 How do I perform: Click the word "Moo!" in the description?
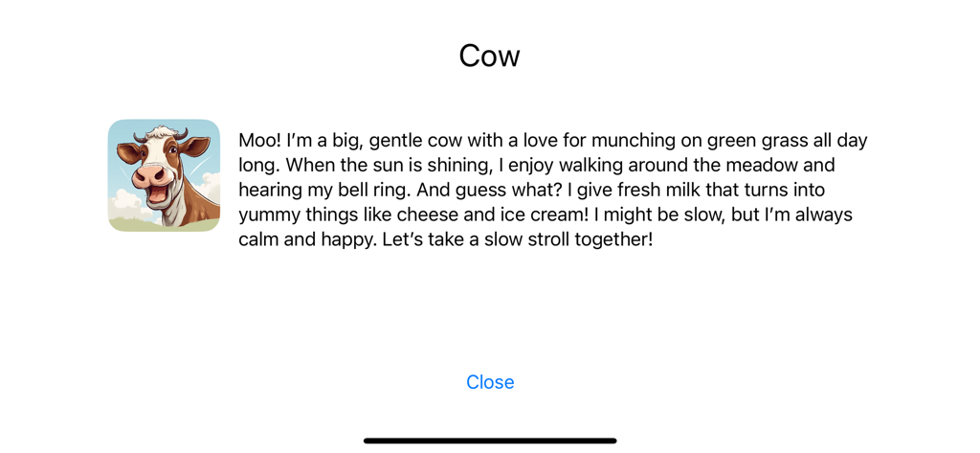[259, 141]
